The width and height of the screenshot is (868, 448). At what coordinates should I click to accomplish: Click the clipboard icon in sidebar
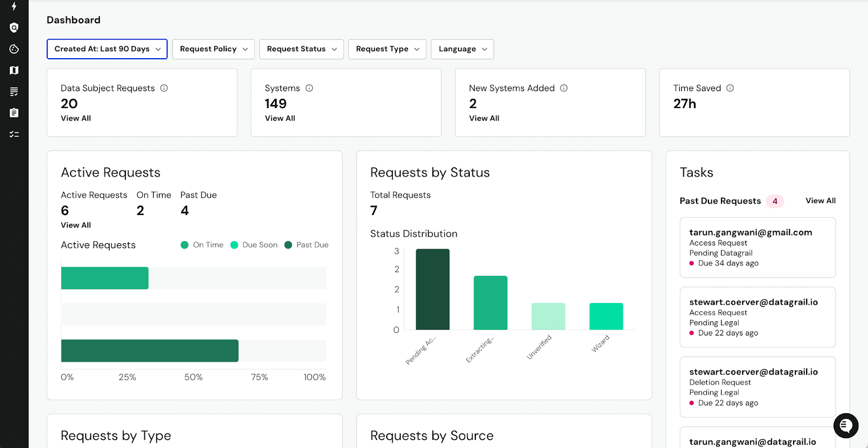tap(14, 113)
